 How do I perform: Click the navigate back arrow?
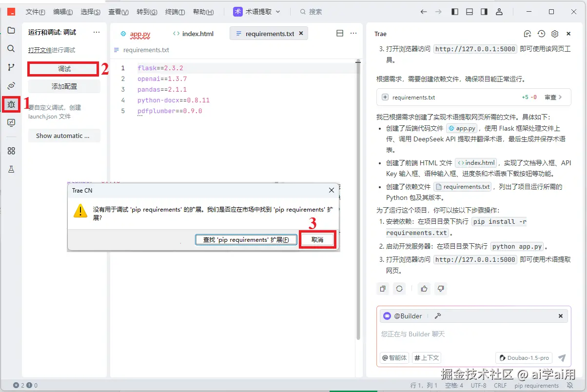click(x=423, y=12)
